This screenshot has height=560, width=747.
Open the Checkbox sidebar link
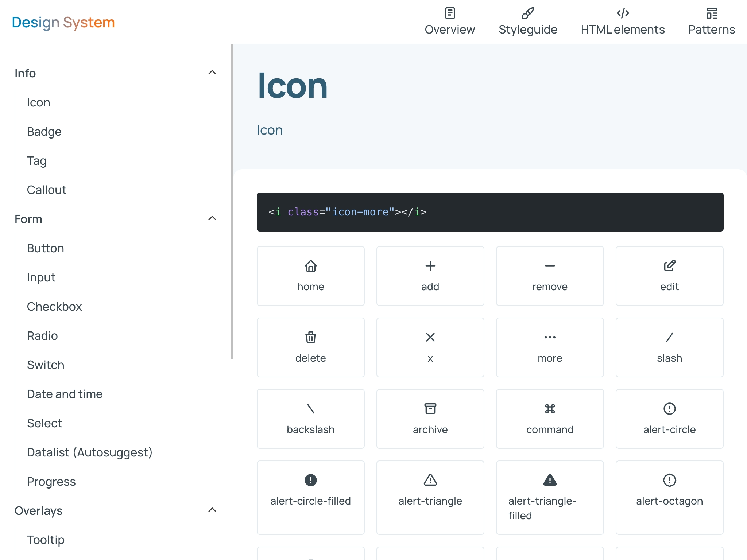[54, 307]
